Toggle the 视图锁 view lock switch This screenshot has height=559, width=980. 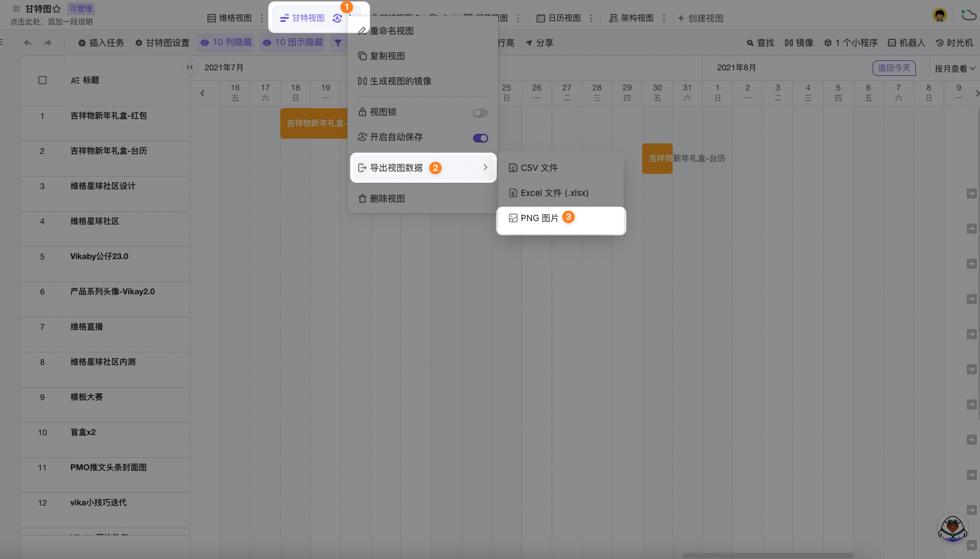[480, 113]
